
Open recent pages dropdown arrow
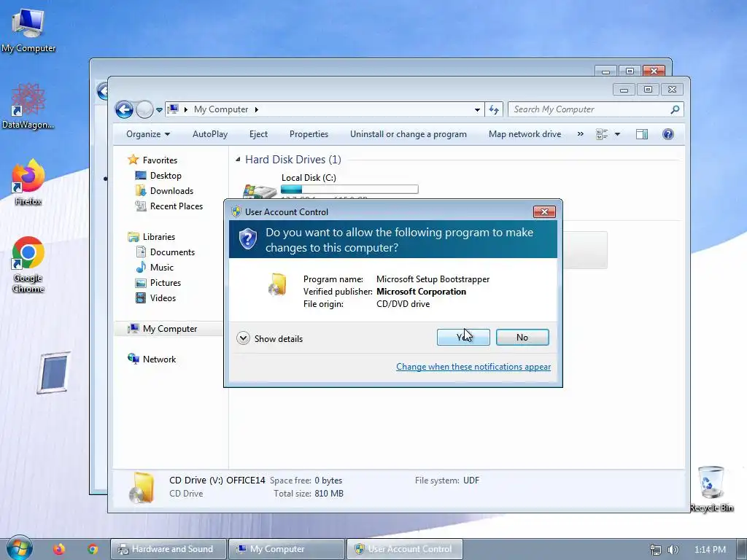[x=159, y=110]
